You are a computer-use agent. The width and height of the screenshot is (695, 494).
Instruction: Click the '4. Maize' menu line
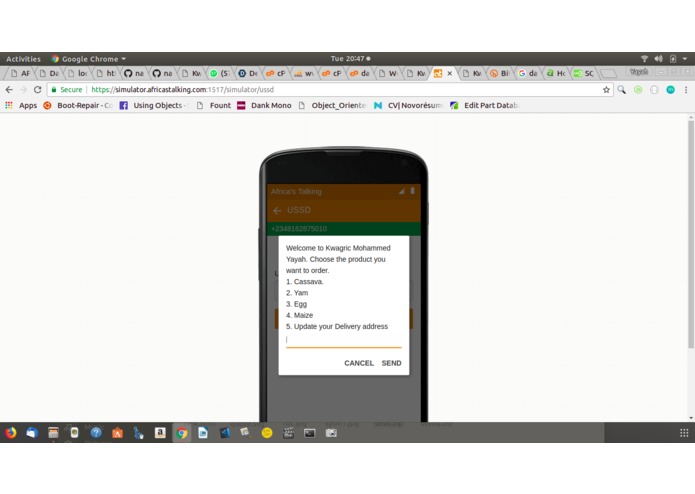pyautogui.click(x=300, y=315)
